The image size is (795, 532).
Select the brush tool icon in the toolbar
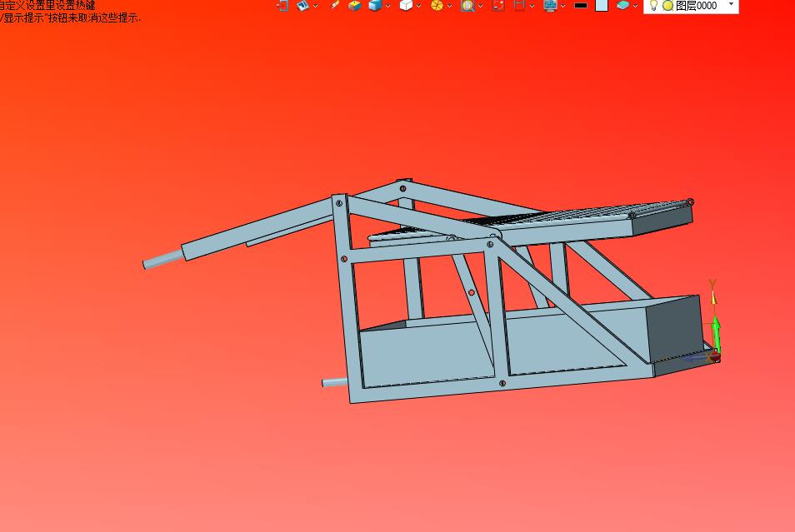point(334,5)
